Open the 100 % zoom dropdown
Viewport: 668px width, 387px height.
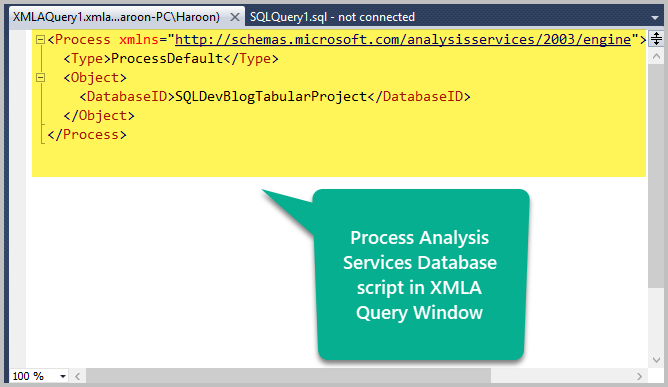(x=63, y=376)
